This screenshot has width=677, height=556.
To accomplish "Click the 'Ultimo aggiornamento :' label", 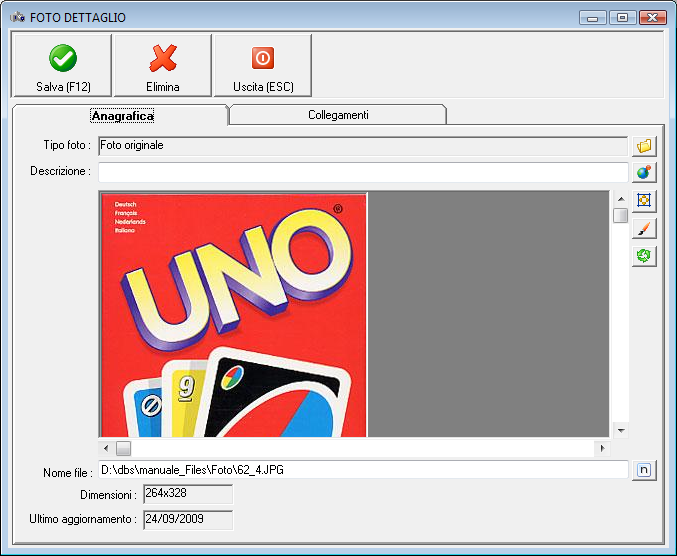I will click(x=83, y=519).
